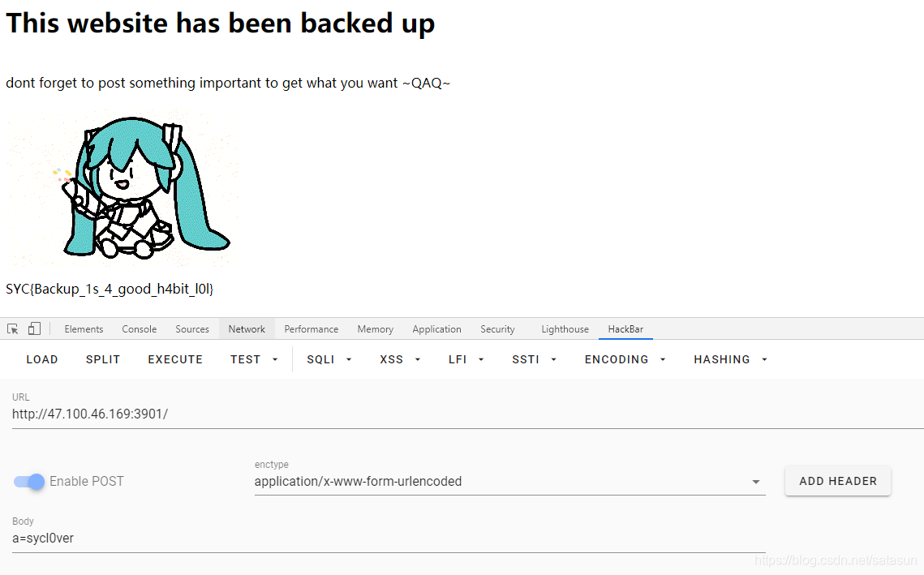Open the SSTI dropdown menu

[534, 359]
